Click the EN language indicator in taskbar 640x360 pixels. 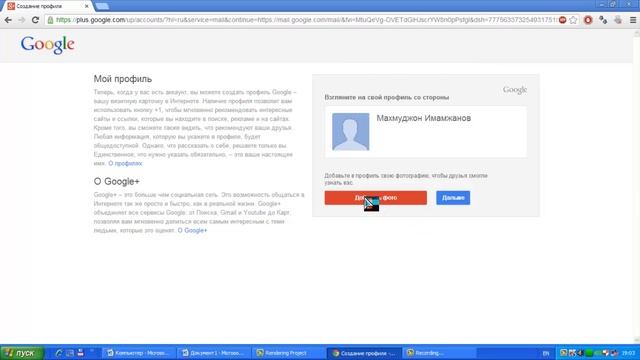click(x=546, y=353)
